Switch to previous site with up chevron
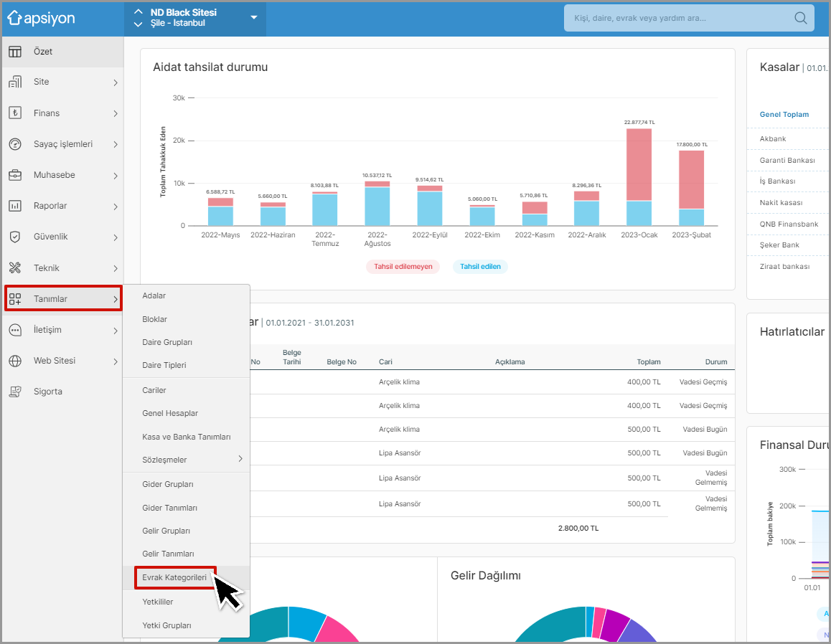This screenshot has width=831, height=644. point(138,11)
